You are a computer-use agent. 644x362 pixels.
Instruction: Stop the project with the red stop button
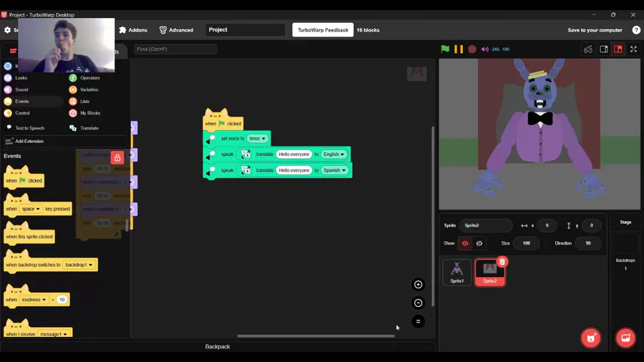[472, 49]
